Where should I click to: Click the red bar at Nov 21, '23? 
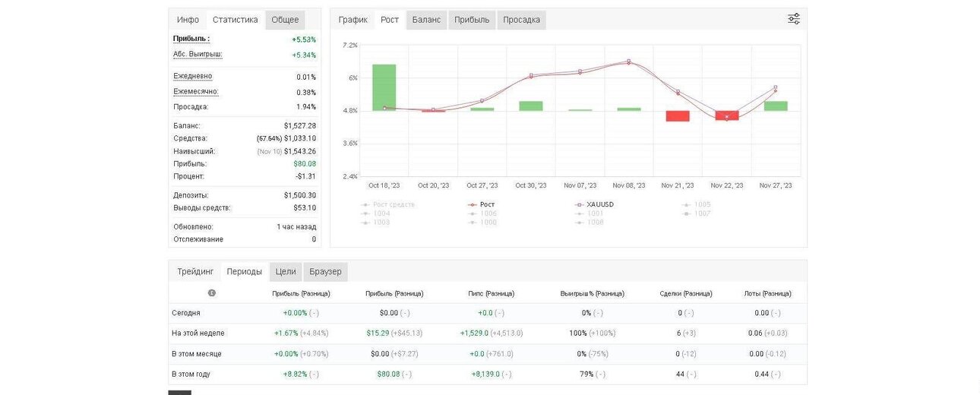pos(678,116)
